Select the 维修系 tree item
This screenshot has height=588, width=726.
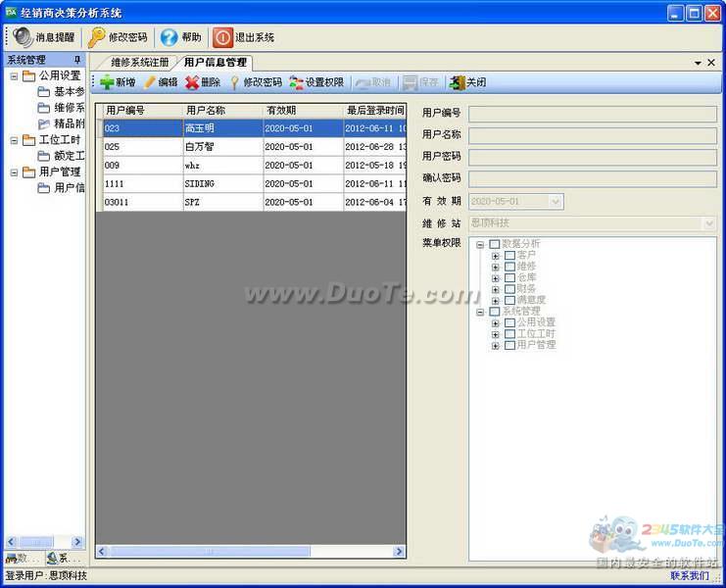[x=62, y=108]
